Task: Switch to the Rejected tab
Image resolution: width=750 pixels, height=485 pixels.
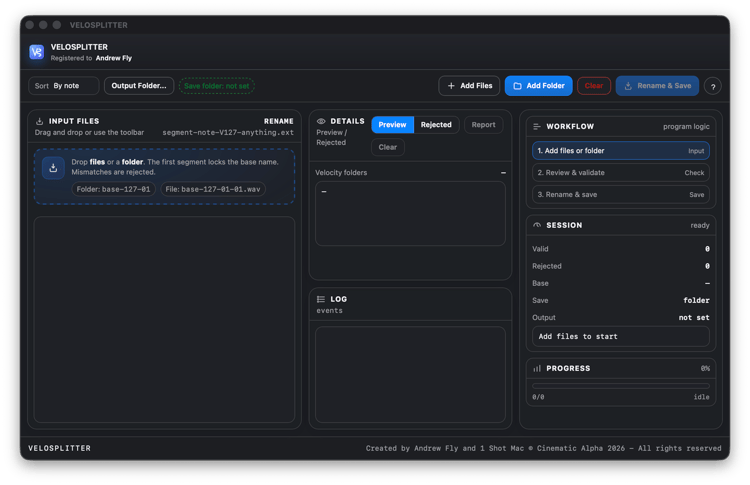Action: coord(436,124)
